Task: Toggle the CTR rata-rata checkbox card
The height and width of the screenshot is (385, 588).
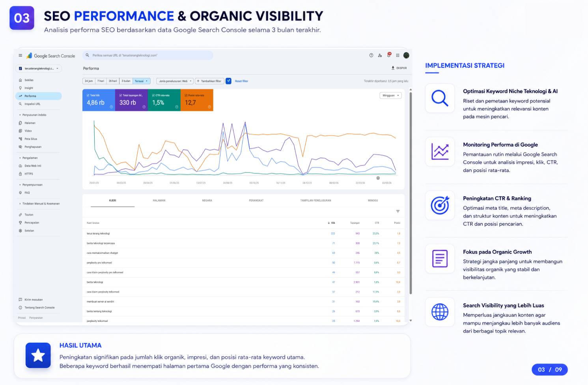Action: coord(164,100)
